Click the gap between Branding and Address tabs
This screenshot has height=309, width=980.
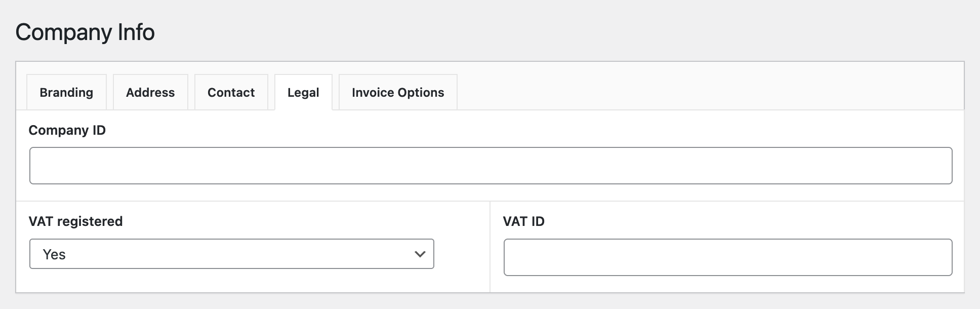pyautogui.click(x=110, y=92)
